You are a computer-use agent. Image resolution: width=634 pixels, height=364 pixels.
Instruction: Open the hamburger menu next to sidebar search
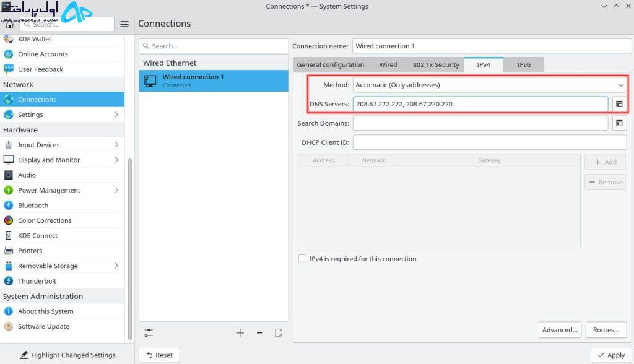(124, 24)
